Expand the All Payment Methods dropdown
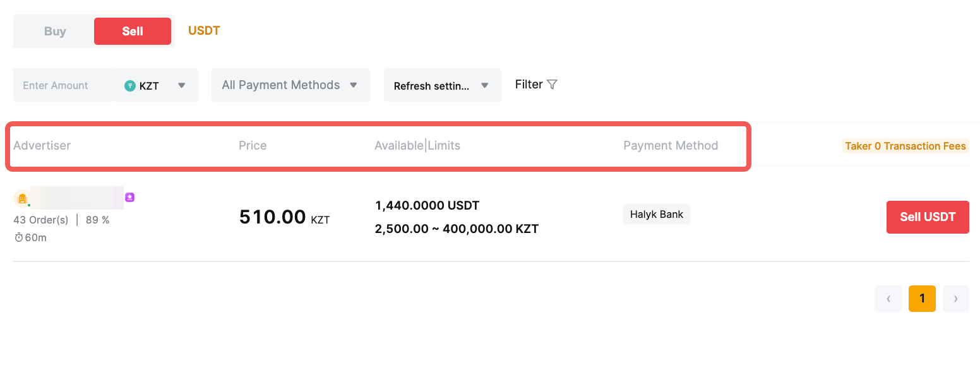 click(290, 85)
